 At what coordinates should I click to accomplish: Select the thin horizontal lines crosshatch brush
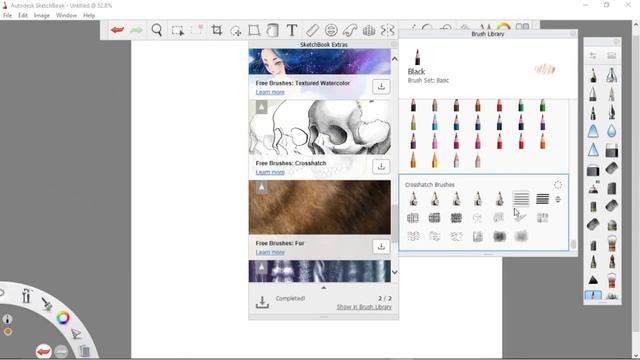(x=521, y=199)
